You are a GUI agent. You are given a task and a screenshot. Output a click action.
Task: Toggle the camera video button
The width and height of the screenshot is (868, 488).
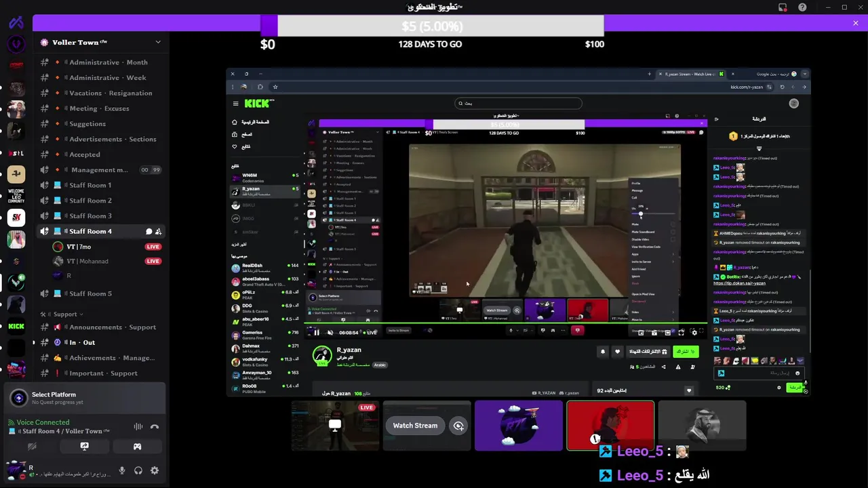click(31, 447)
